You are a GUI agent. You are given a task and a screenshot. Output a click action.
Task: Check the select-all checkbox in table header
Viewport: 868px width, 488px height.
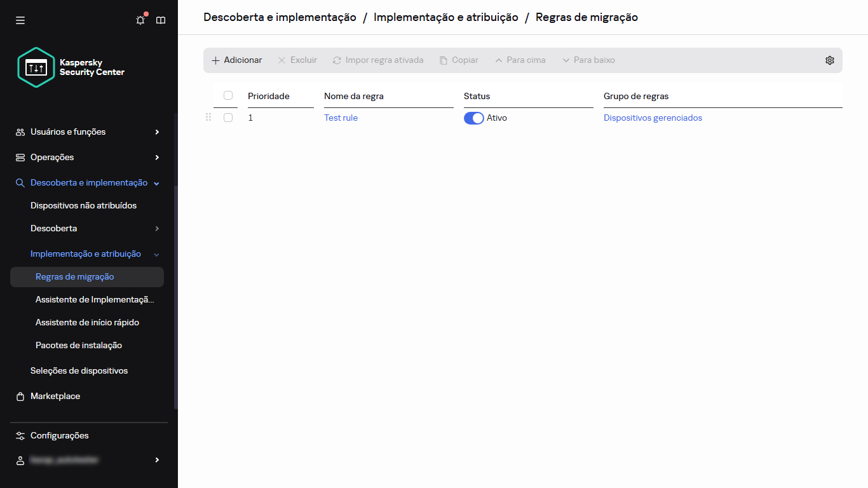pos(227,95)
